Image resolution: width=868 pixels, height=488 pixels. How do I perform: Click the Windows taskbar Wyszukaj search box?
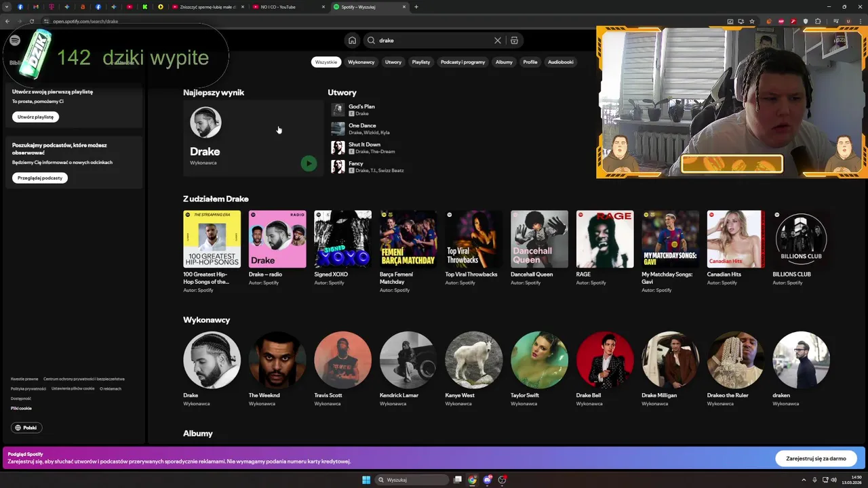(x=412, y=480)
